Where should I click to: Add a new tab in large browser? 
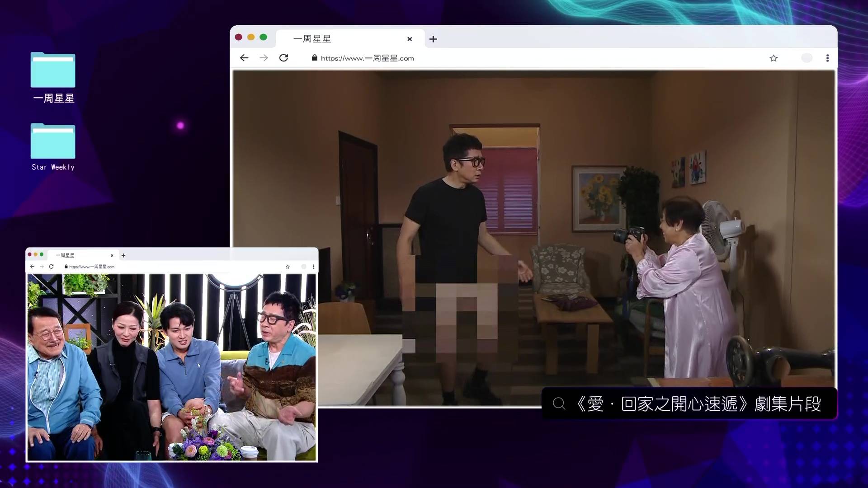[433, 39]
